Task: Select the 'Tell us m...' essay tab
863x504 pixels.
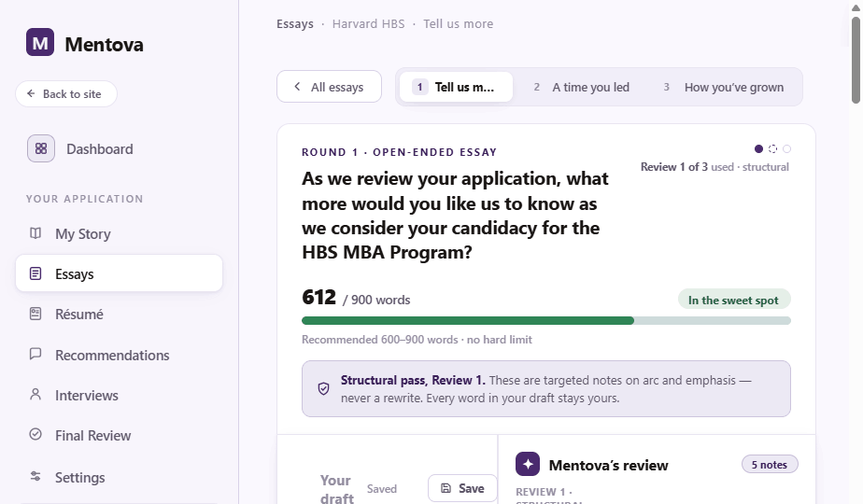Action: [456, 87]
